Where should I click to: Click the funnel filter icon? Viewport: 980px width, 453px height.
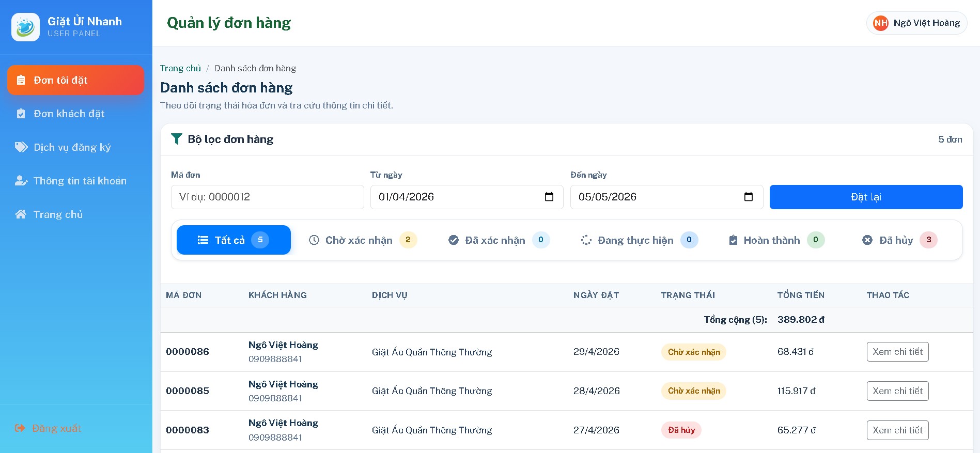click(177, 139)
